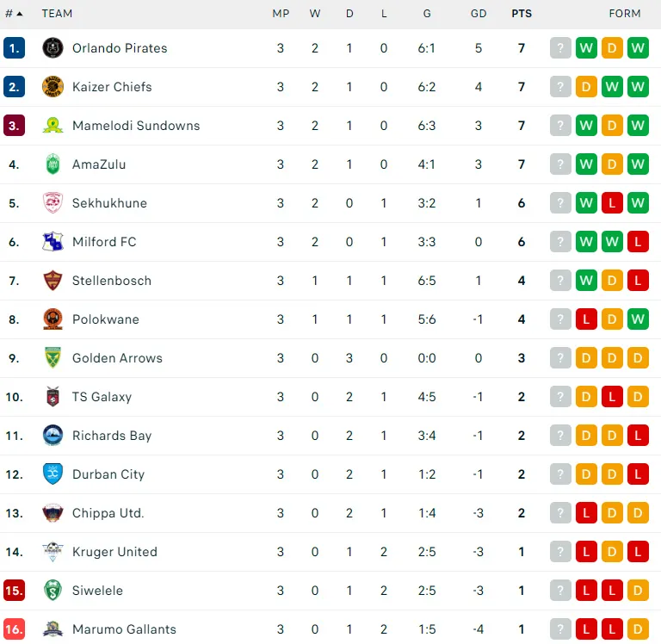Sort table by rank arrow header
Screen dimensions: 661x644
tap(14, 14)
